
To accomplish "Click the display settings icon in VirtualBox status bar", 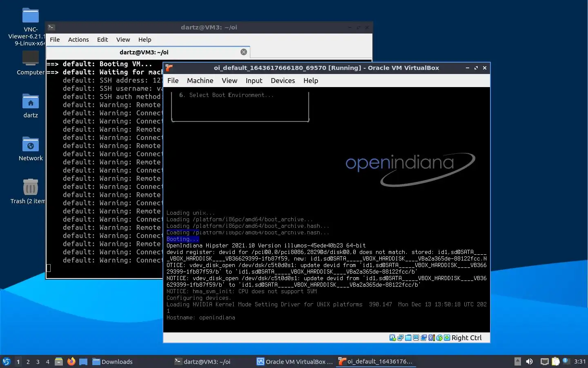I will (x=416, y=338).
